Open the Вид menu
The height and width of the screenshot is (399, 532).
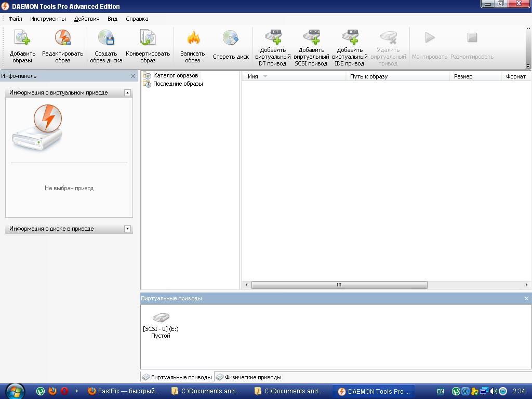coord(112,19)
